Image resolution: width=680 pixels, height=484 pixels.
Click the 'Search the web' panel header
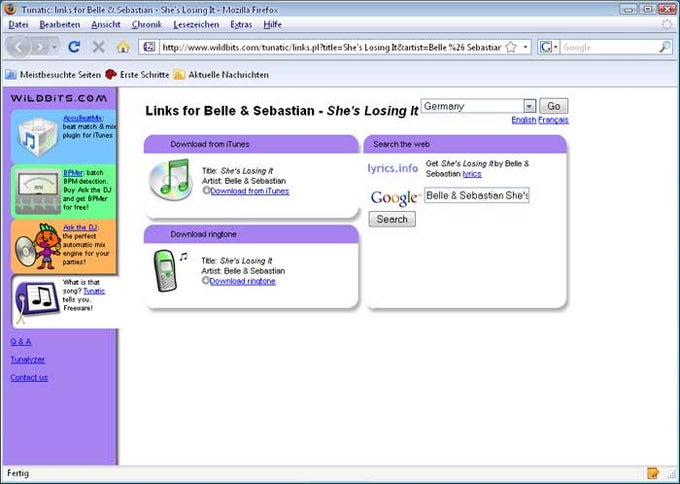click(x=465, y=144)
